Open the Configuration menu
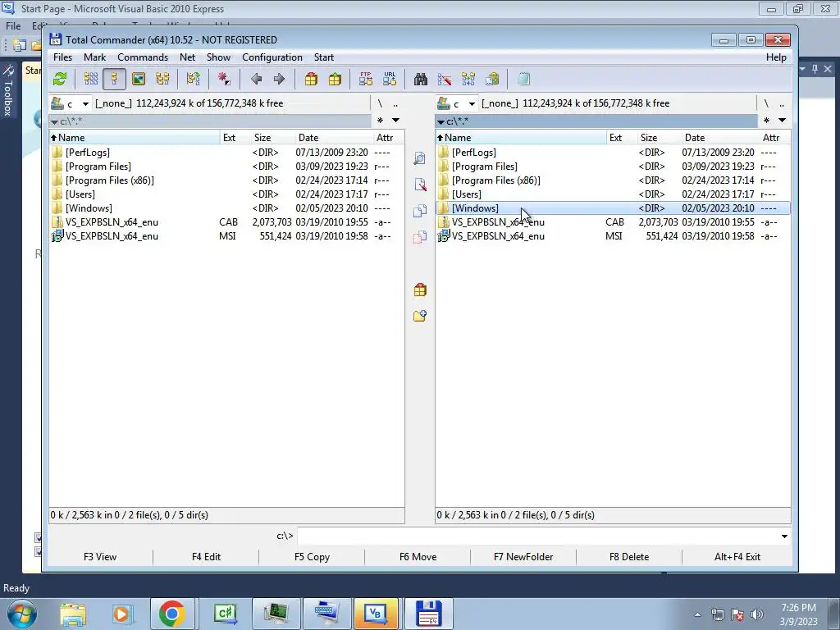840x630 pixels. (x=272, y=57)
